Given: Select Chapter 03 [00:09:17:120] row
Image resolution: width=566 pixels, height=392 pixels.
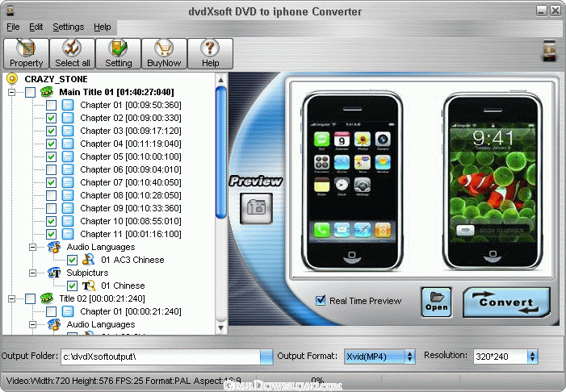Looking at the screenshot, I should point(131,131).
